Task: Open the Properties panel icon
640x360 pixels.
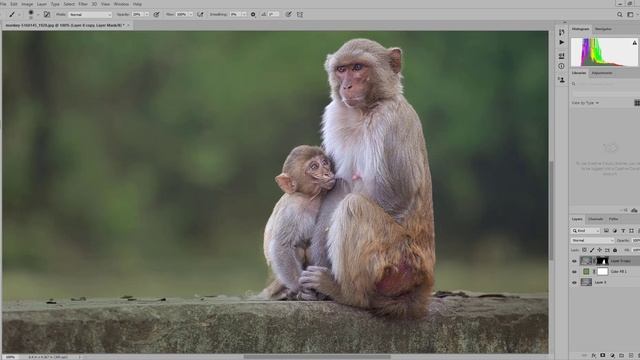Action: tap(562, 56)
